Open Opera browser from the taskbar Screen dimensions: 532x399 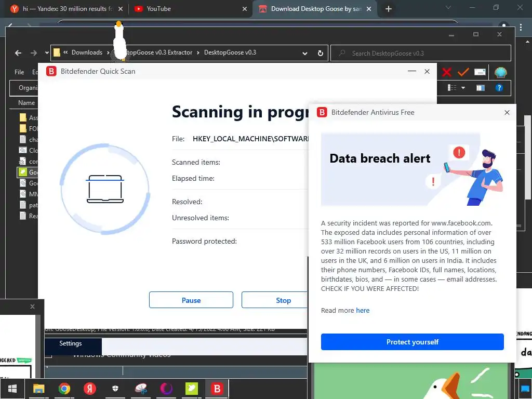click(x=166, y=389)
